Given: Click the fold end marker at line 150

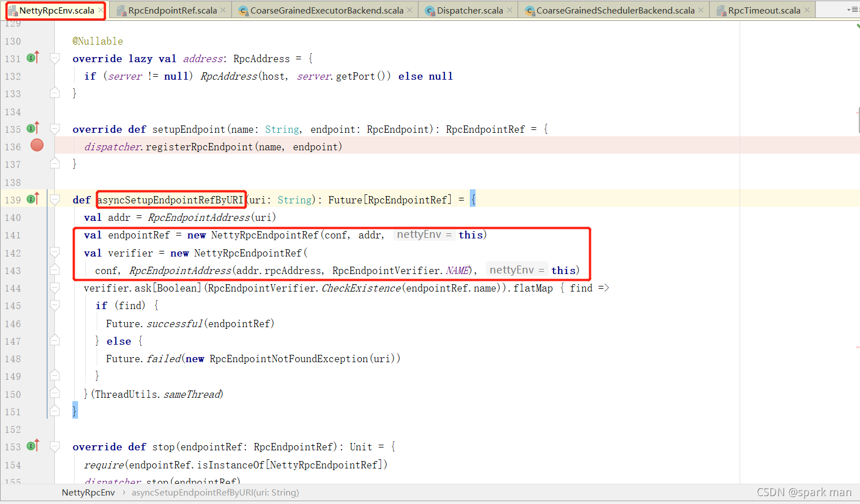Looking at the screenshot, I should coord(55,393).
